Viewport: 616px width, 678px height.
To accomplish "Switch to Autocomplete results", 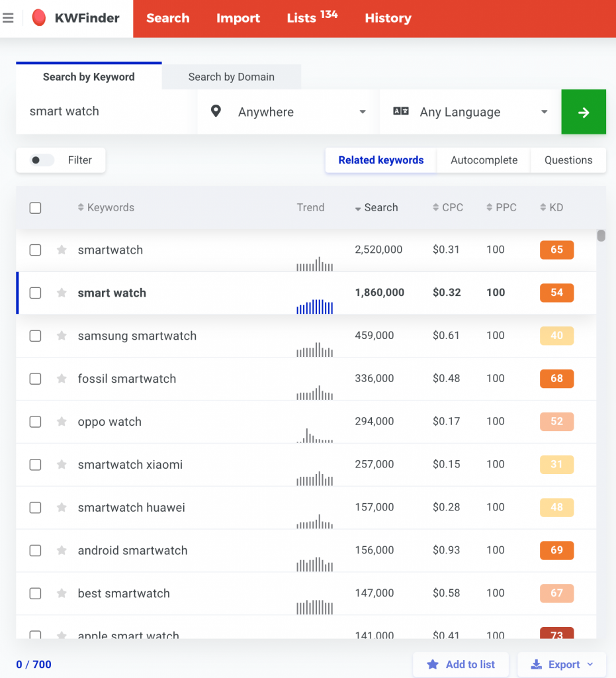I will [x=484, y=160].
